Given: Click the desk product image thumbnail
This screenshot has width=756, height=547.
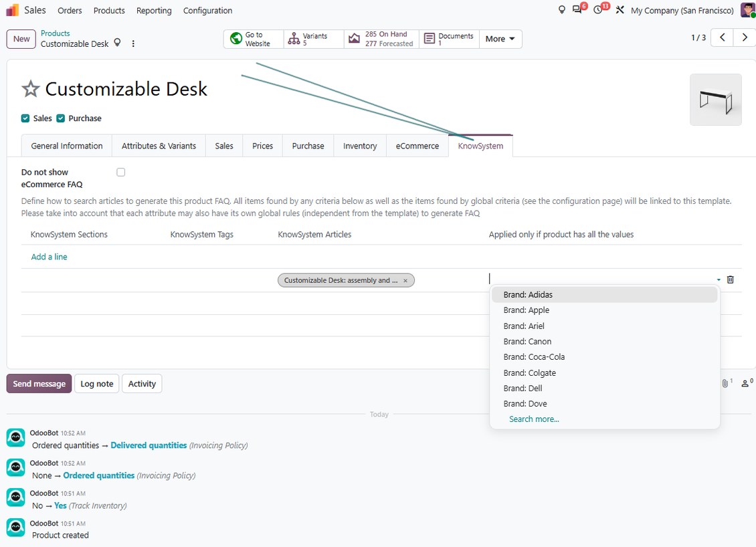Looking at the screenshot, I should (x=715, y=100).
